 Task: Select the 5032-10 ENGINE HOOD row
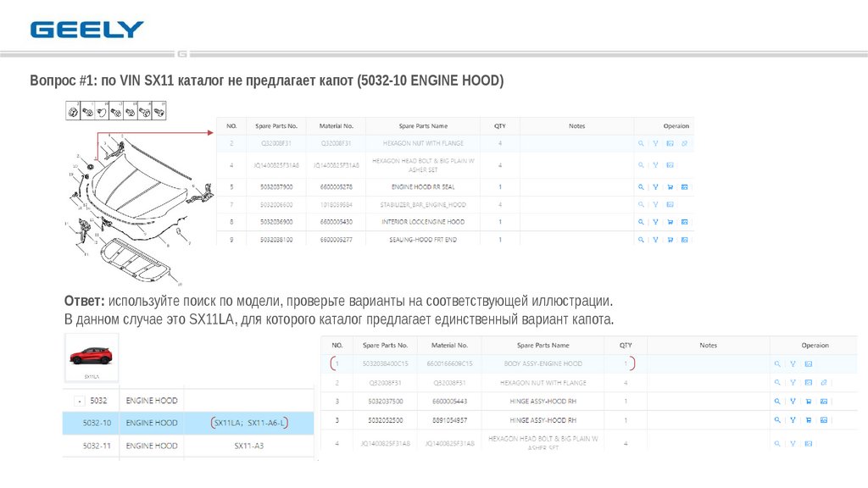(x=188, y=423)
